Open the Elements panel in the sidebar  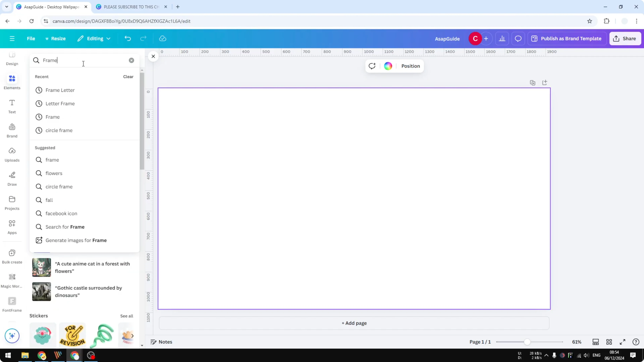coord(12,81)
